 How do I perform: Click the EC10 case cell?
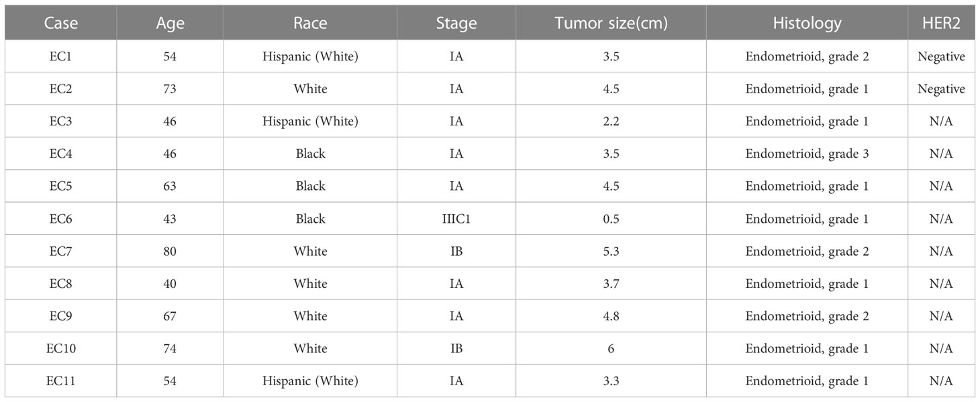click(x=60, y=348)
